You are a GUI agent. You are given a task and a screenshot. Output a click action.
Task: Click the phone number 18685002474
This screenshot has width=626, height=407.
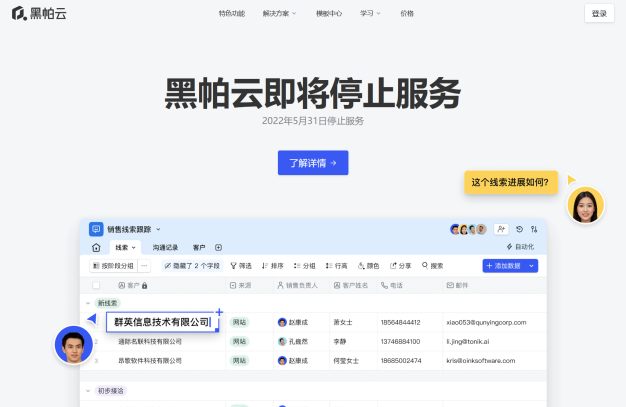[x=401, y=361]
